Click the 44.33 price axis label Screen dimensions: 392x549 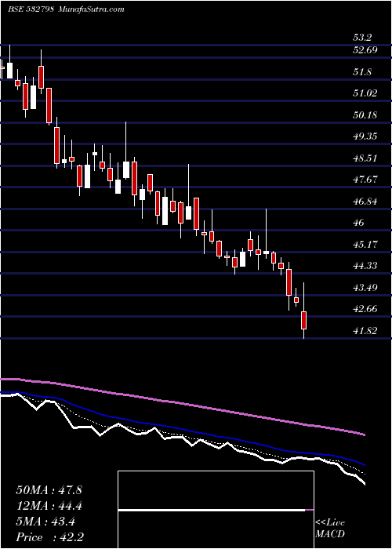pos(365,266)
